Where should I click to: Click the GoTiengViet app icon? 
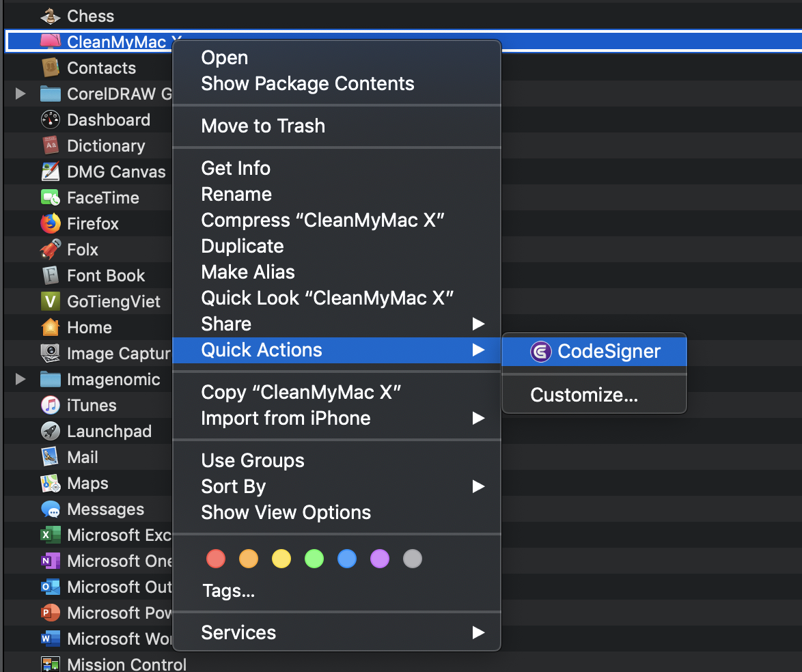51,301
